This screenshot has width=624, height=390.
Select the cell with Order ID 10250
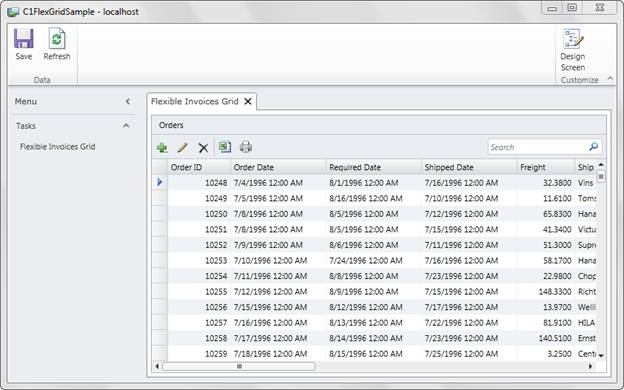pos(199,214)
